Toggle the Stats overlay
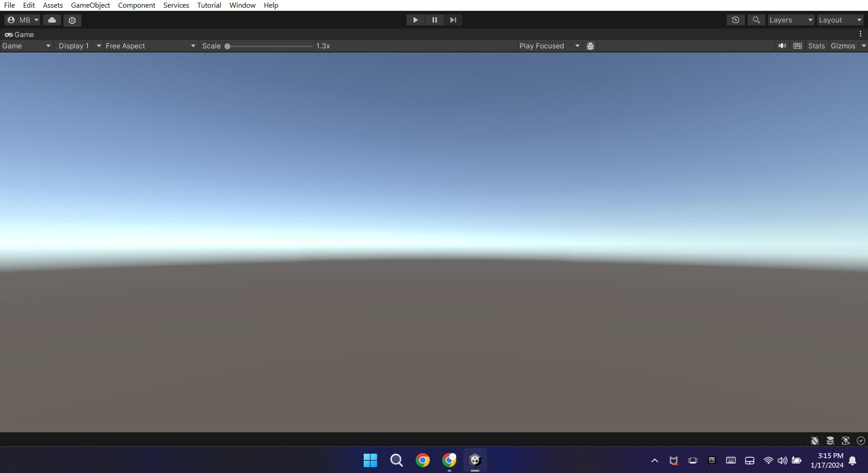Screen dimensions: 868x473 click(x=816, y=46)
